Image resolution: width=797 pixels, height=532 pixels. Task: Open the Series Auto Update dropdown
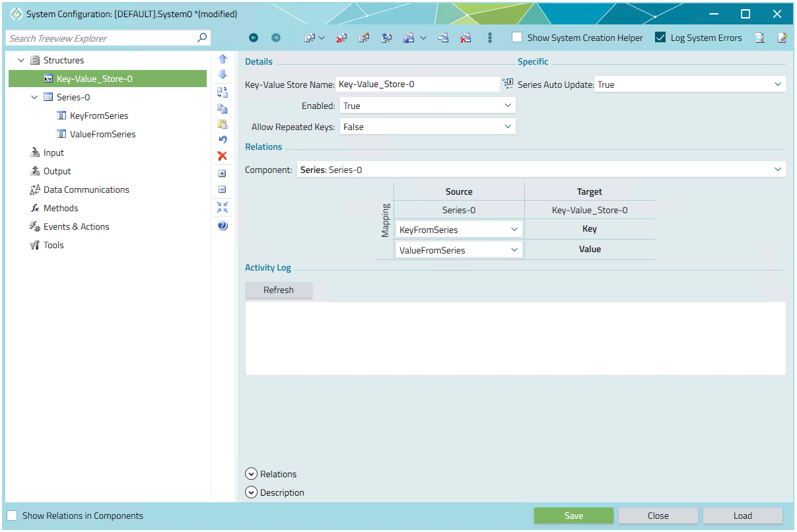[x=689, y=84]
